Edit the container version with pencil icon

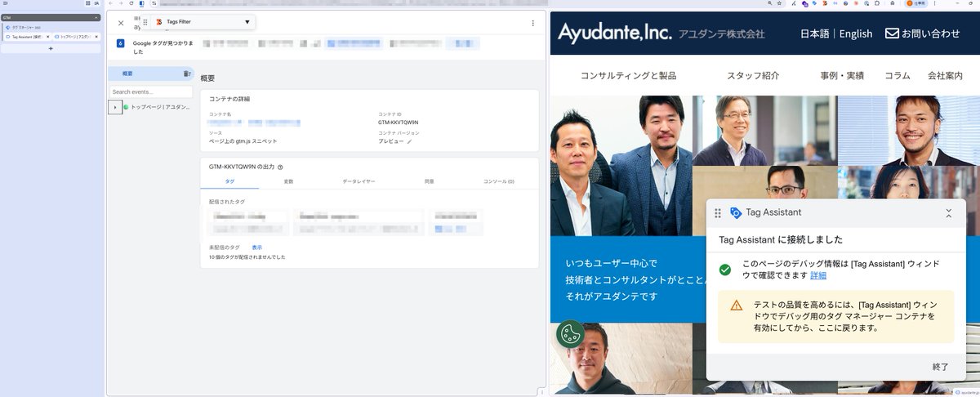[x=410, y=141]
